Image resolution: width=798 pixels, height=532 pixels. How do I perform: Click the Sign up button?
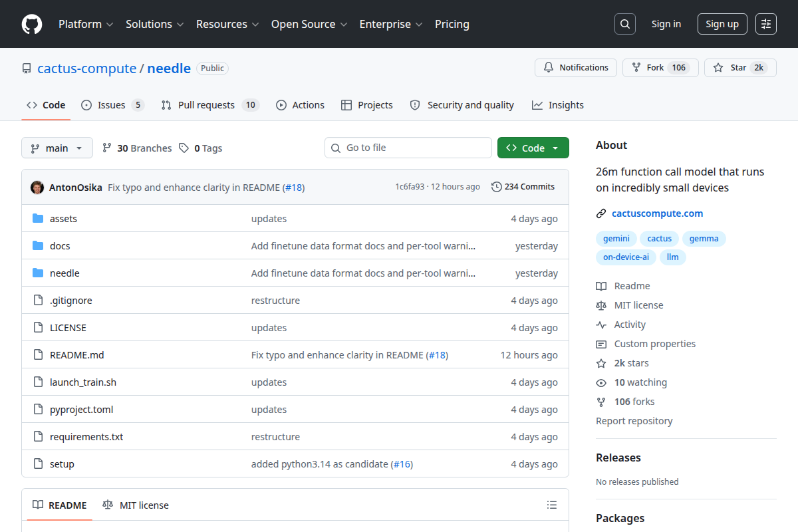click(722, 24)
